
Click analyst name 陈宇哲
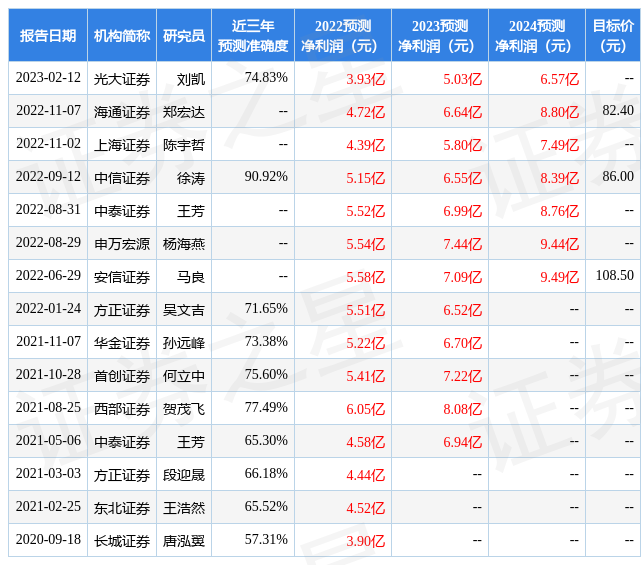[184, 145]
